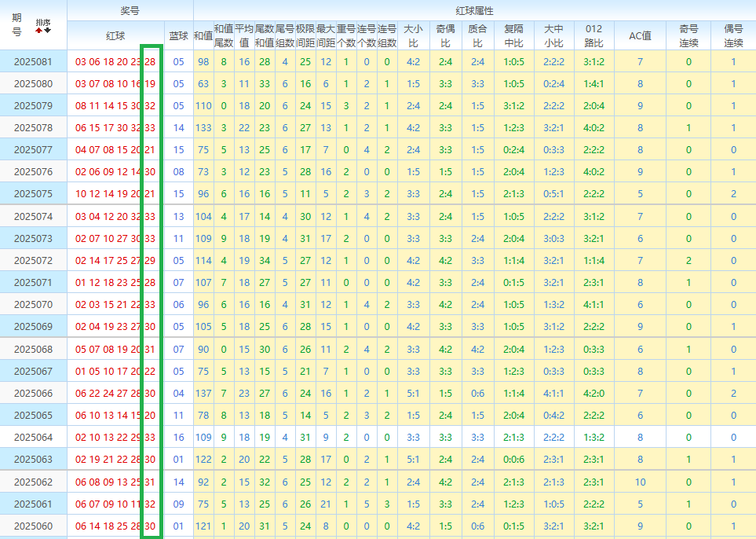Select the 连号组数 column header
Screen dimensions: 756x539
click(387, 35)
